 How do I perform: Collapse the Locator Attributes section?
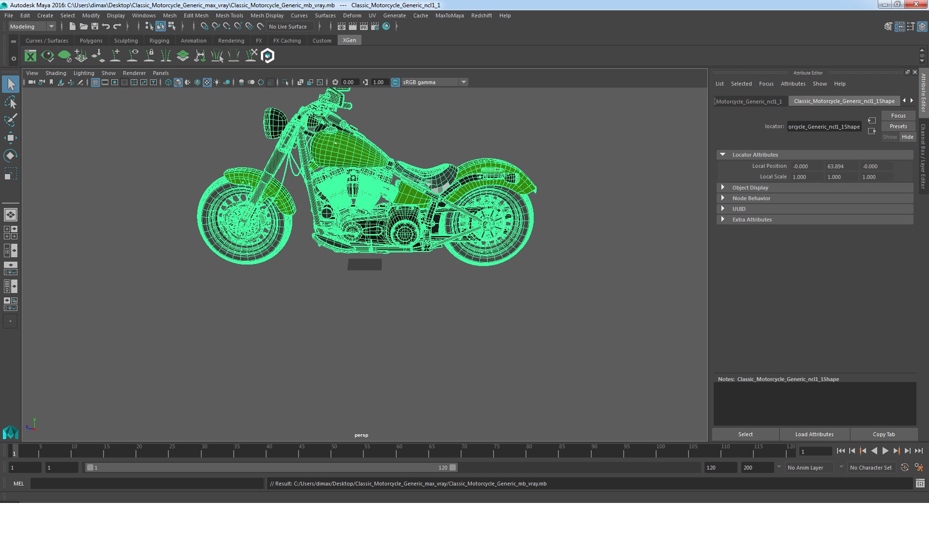point(722,155)
